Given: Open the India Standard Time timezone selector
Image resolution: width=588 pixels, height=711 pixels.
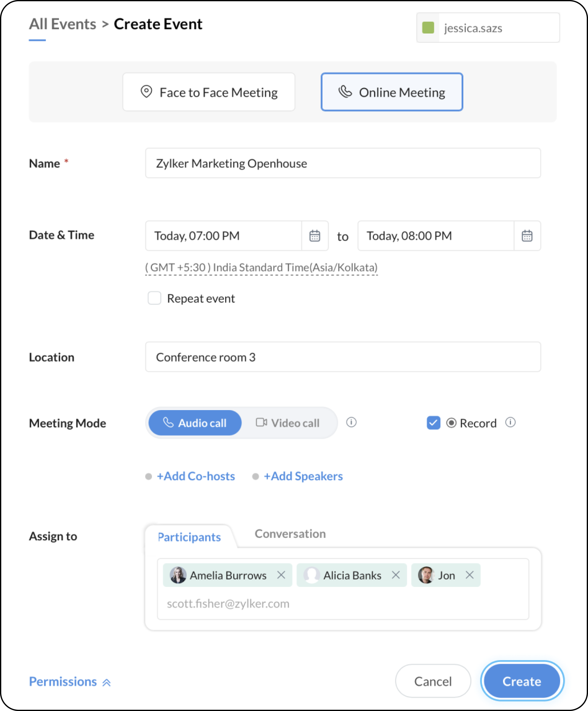Looking at the screenshot, I should click(x=261, y=267).
